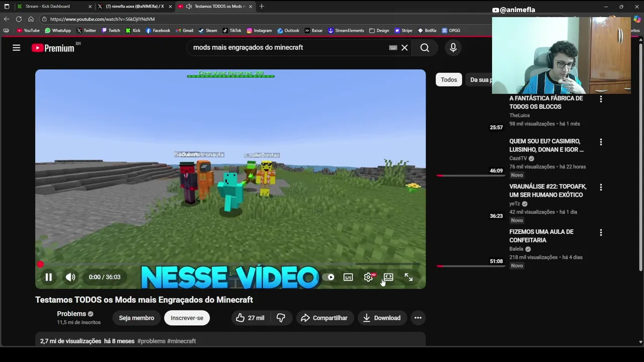The width and height of the screenshot is (644, 362).
Task: Like the video (27 mil)
Action: pos(250,318)
